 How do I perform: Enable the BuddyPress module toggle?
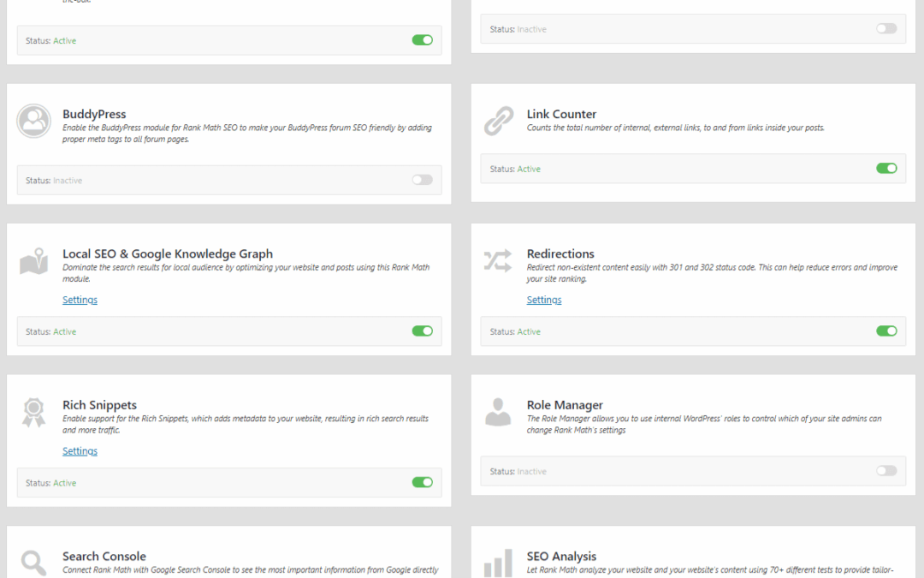(422, 180)
